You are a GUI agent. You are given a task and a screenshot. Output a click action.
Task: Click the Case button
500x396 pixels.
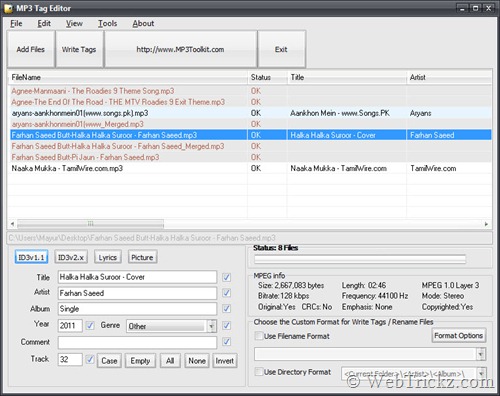109,361
